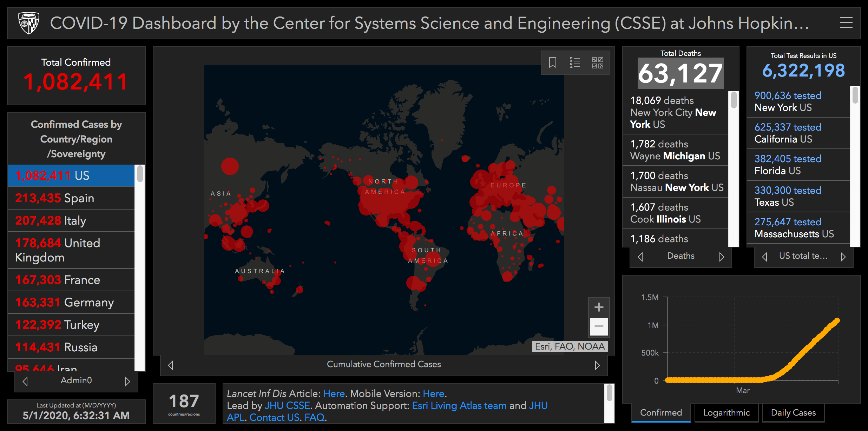This screenshot has height=431, width=868.
Task: Select California US tested entry
Action: [x=798, y=133]
